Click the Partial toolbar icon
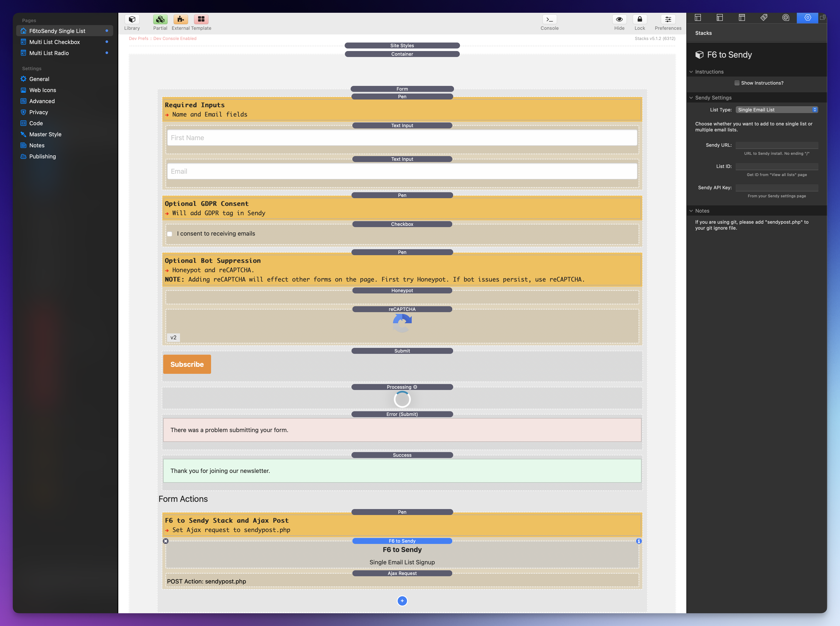 point(160,19)
